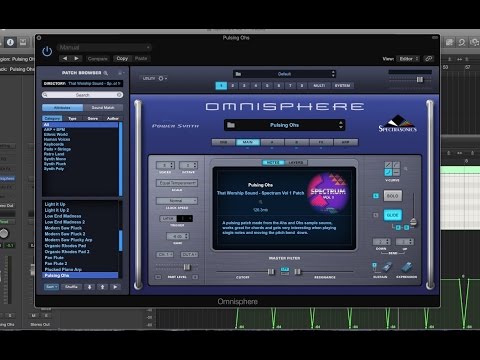Flip the sustain pedal mode switch
This screenshot has height=360, width=480.
pyautogui.click(x=375, y=267)
